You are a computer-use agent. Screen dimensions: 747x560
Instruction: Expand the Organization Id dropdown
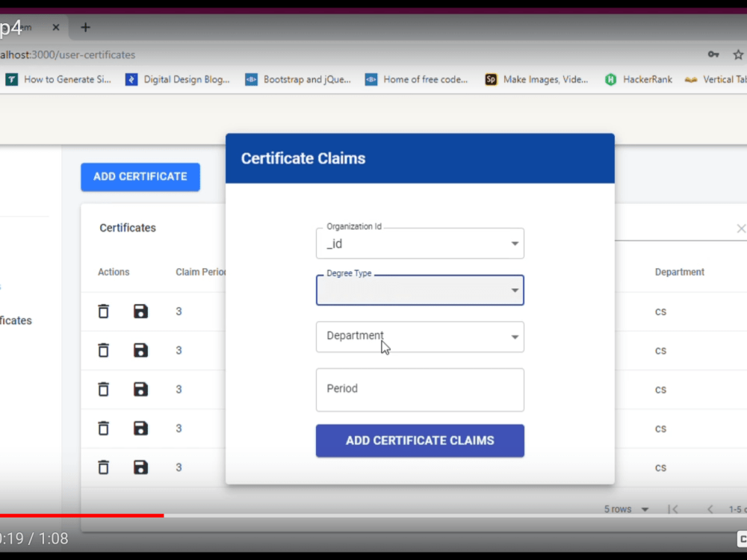click(x=420, y=243)
